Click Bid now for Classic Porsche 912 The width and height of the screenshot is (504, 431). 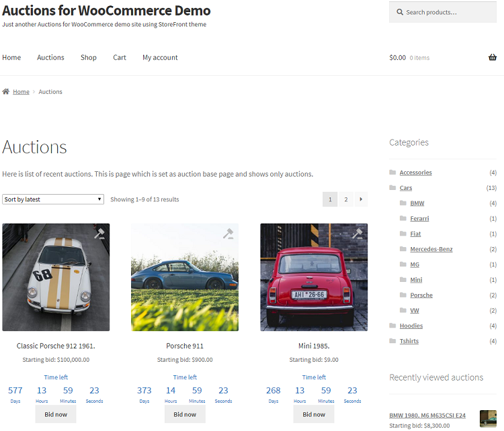tap(56, 414)
